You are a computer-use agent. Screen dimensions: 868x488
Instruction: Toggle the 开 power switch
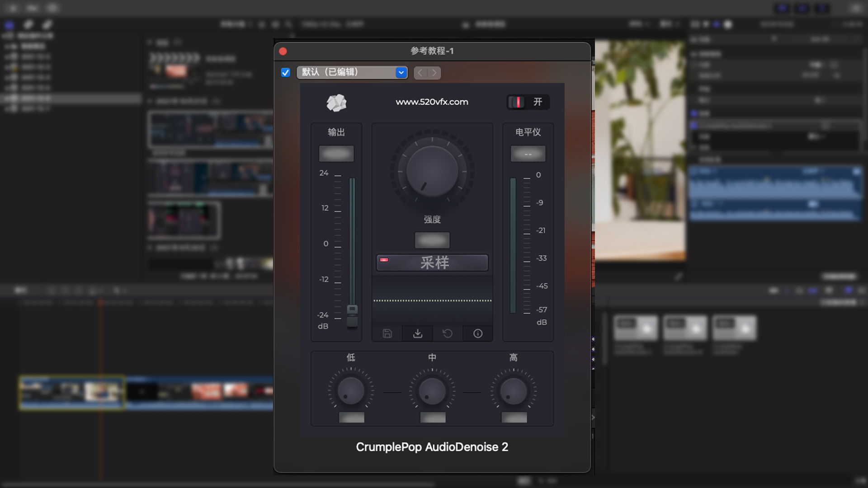coord(528,102)
